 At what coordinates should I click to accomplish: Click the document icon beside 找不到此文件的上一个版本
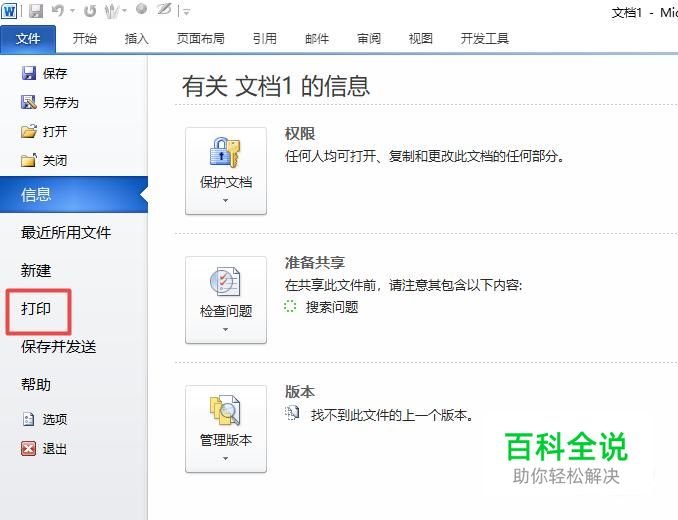[x=292, y=414]
